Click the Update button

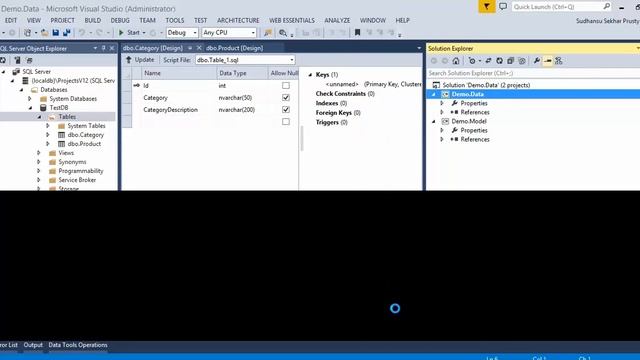pyautogui.click(x=140, y=60)
